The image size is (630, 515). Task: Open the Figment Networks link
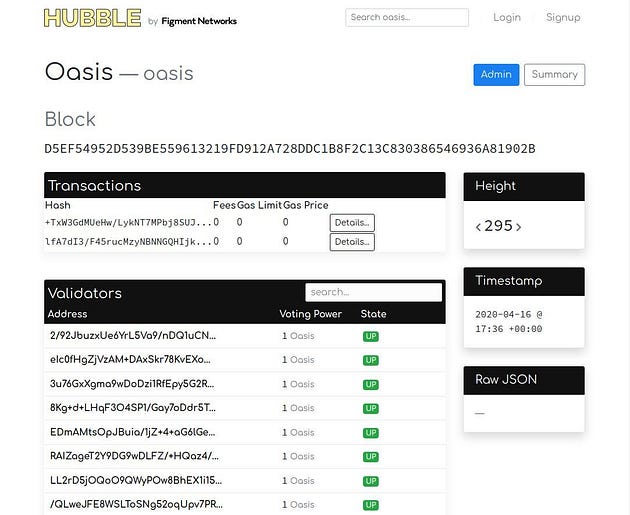coord(199,21)
